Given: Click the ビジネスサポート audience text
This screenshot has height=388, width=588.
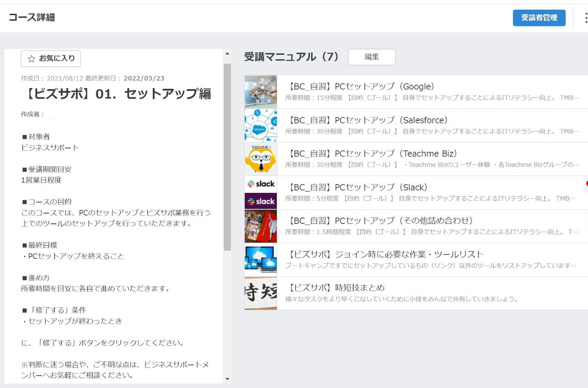Looking at the screenshot, I should pyautogui.click(x=50, y=148).
